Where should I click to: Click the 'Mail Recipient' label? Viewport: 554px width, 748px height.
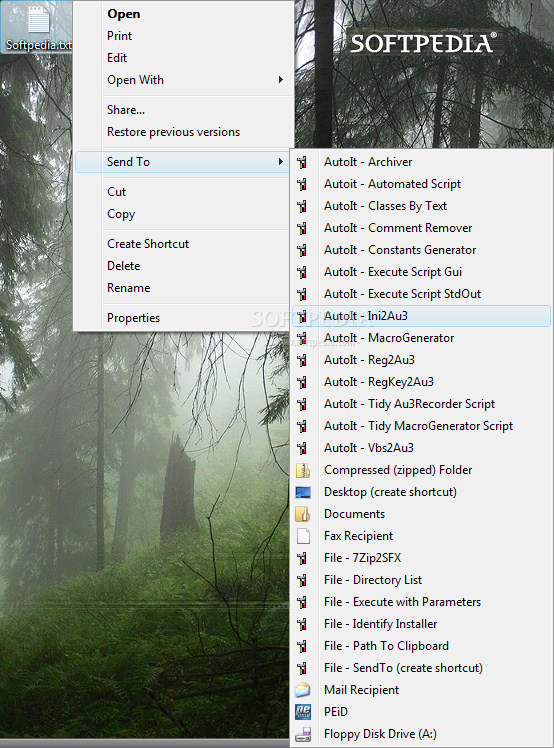(x=361, y=690)
